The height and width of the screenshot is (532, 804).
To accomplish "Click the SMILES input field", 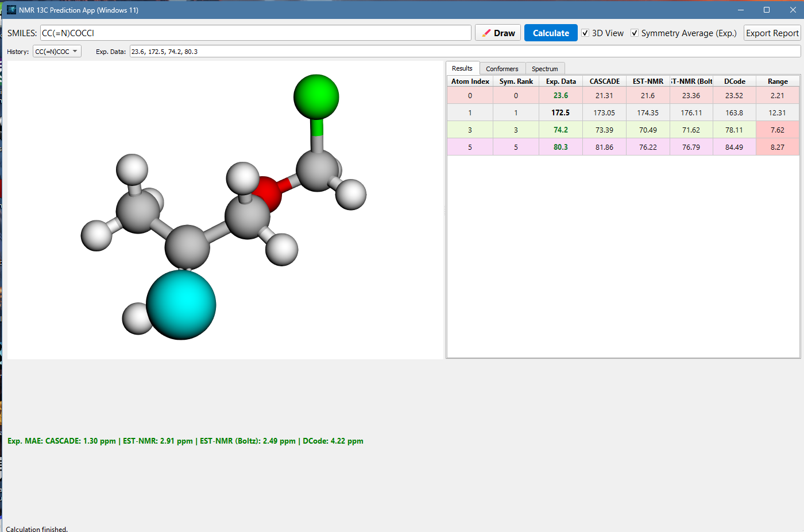I will click(256, 33).
